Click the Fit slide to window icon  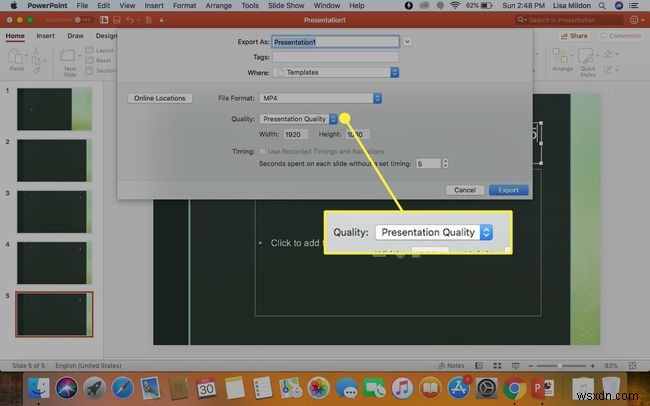click(632, 366)
